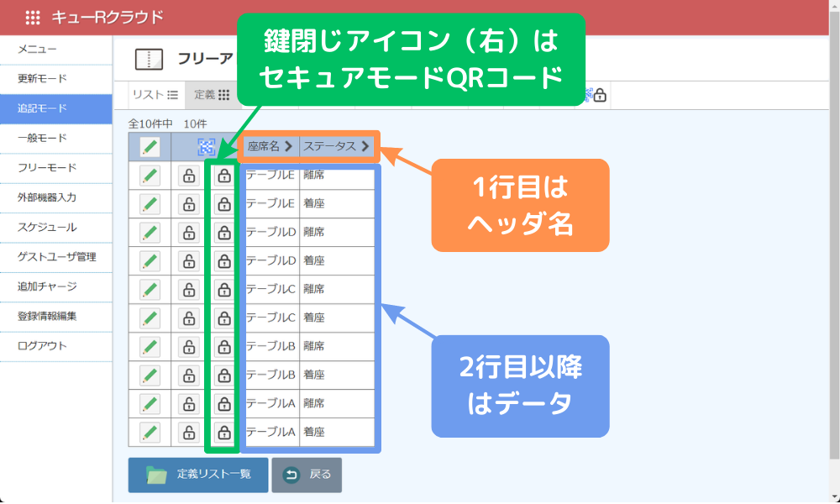Edit the テーブルB 離席 row with pencil icon
Screen dimensions: 840x504
click(150, 347)
